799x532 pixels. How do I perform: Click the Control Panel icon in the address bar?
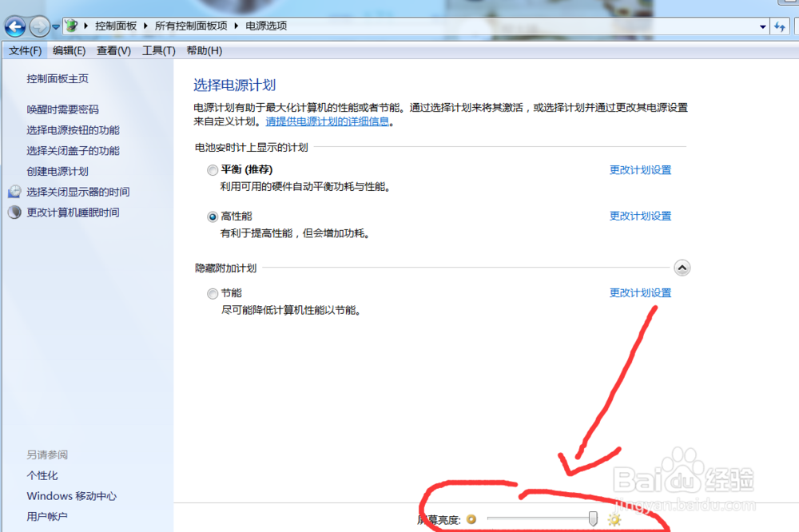[x=71, y=26]
